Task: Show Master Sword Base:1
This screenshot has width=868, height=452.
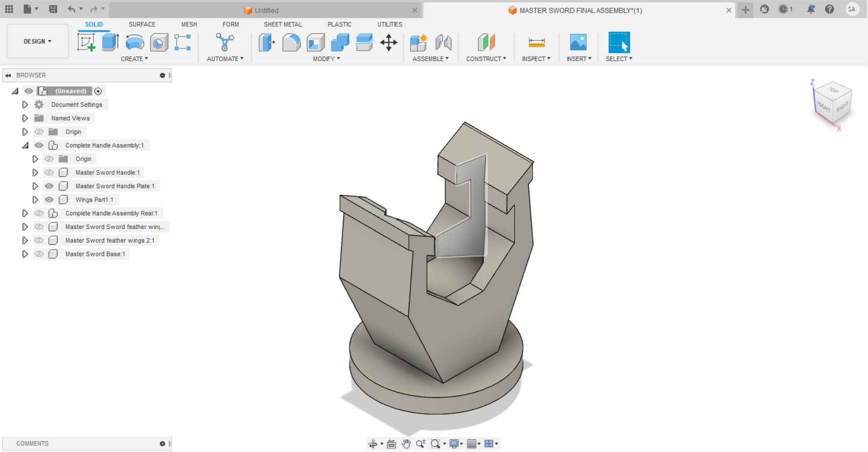Action: [x=39, y=254]
